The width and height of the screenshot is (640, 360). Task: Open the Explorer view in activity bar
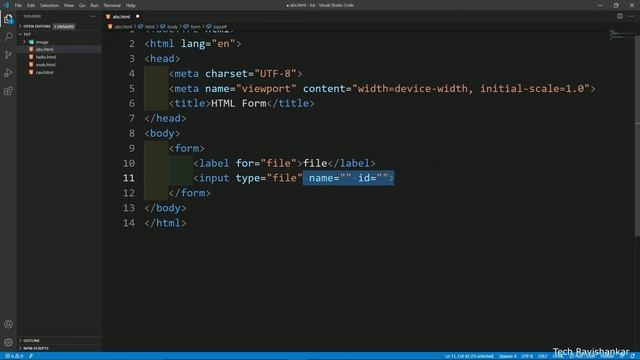click(x=8, y=19)
